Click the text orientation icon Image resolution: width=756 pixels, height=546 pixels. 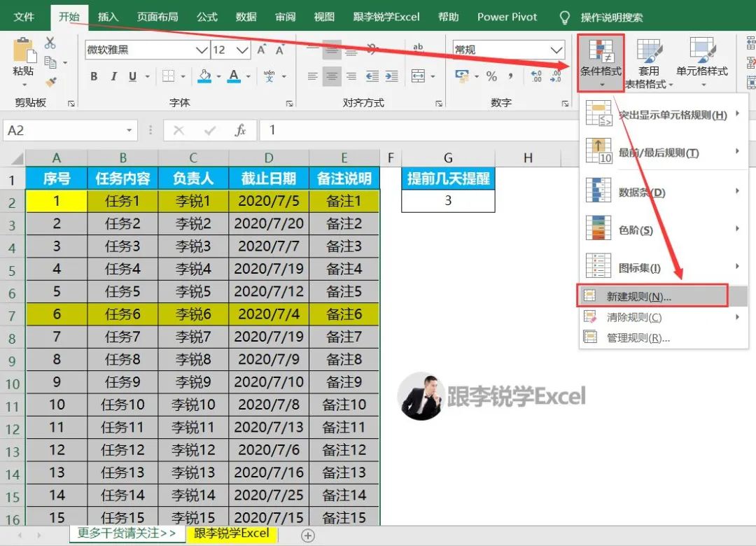tap(372, 48)
